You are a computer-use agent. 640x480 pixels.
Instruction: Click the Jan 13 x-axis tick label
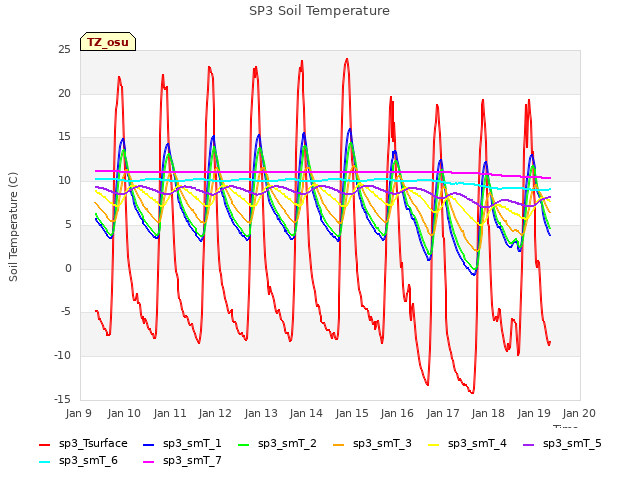(261, 413)
